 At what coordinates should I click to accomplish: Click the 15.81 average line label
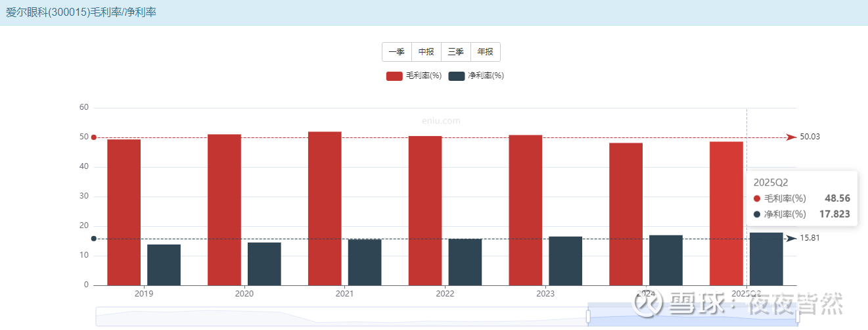[810, 238]
